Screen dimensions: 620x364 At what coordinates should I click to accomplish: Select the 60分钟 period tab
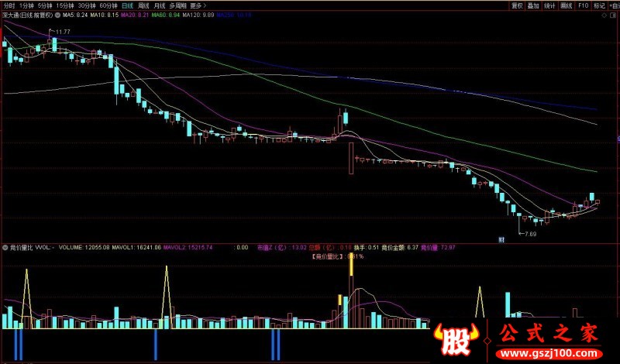(x=108, y=5)
